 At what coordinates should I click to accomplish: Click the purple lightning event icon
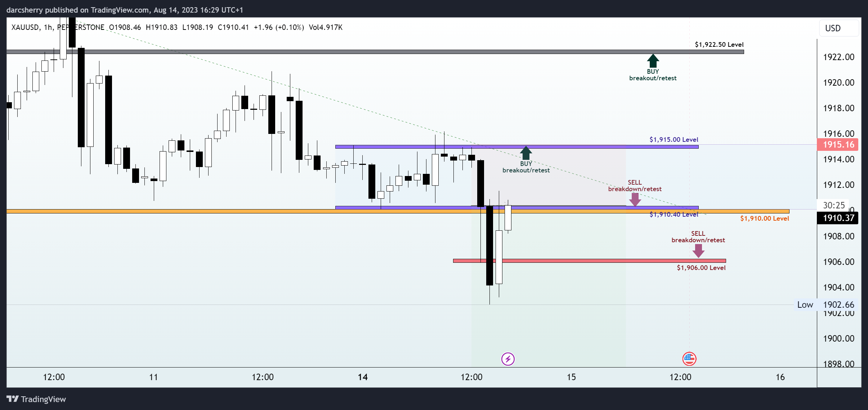click(x=508, y=359)
